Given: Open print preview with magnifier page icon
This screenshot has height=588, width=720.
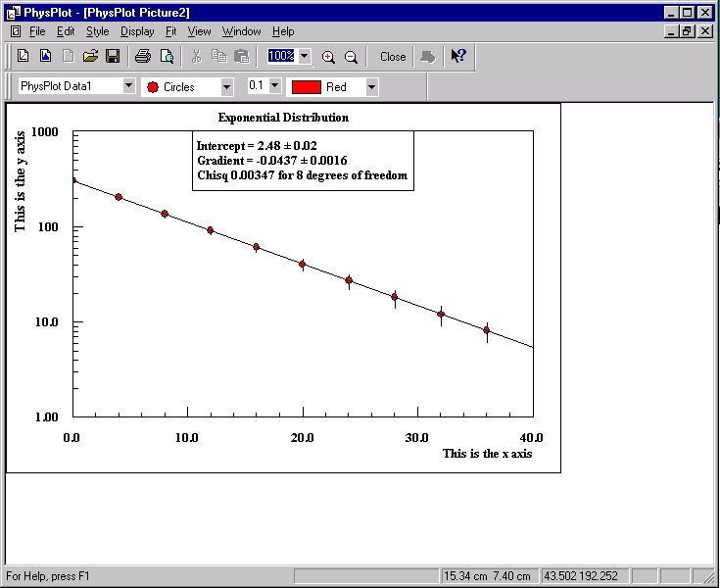Looking at the screenshot, I should pos(167,56).
